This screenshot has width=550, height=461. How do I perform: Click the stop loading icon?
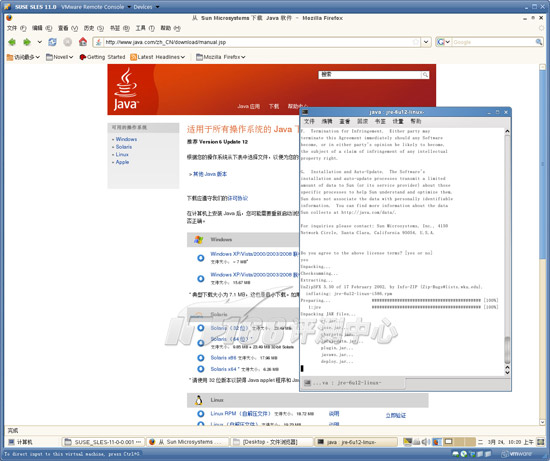pyautogui.click(x=67, y=42)
